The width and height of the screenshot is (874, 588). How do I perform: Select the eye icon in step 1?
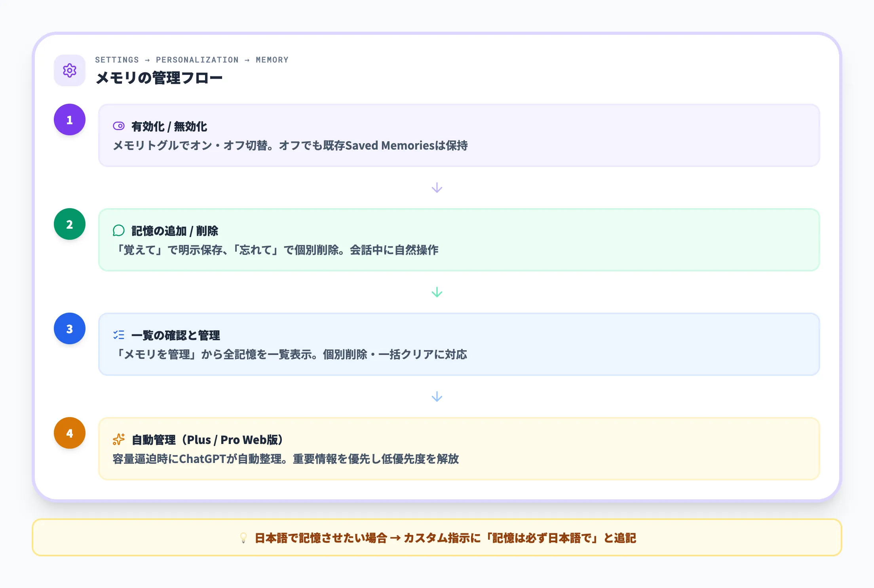tap(118, 126)
